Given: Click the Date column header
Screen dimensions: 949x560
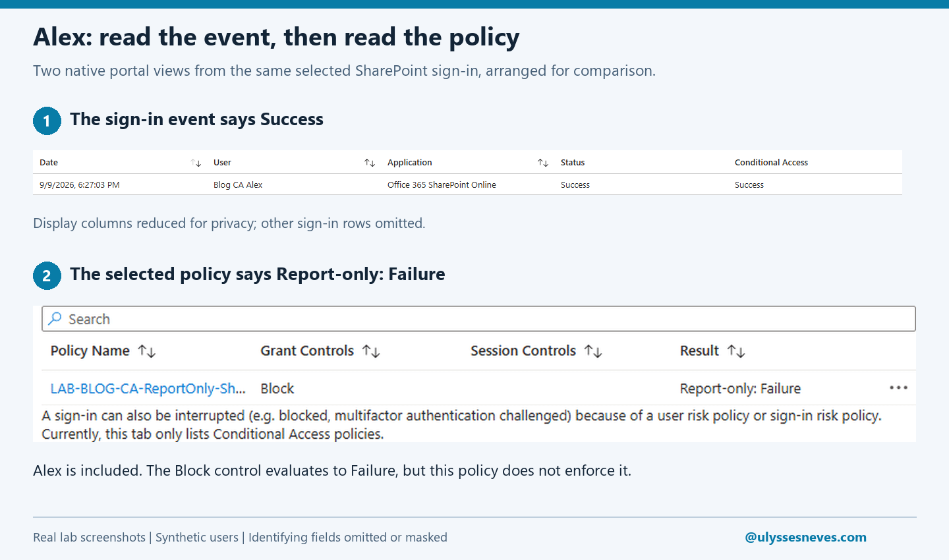Looking at the screenshot, I should pos(49,163).
